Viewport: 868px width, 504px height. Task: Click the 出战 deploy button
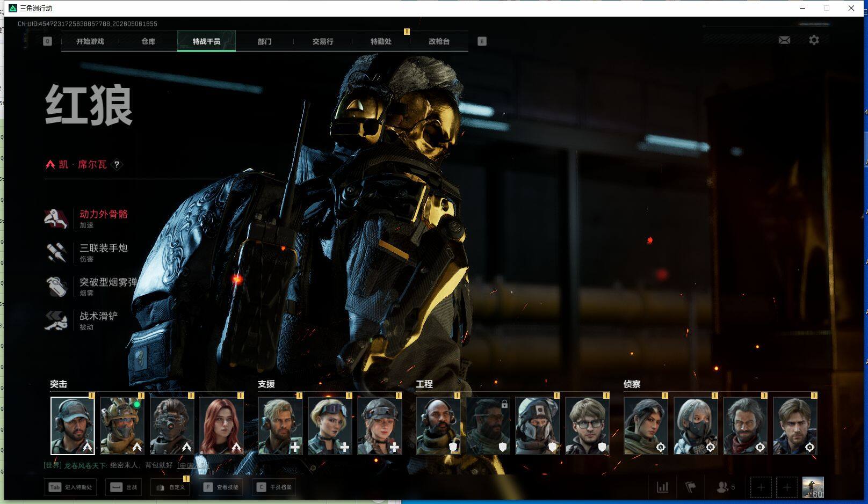pyautogui.click(x=124, y=487)
